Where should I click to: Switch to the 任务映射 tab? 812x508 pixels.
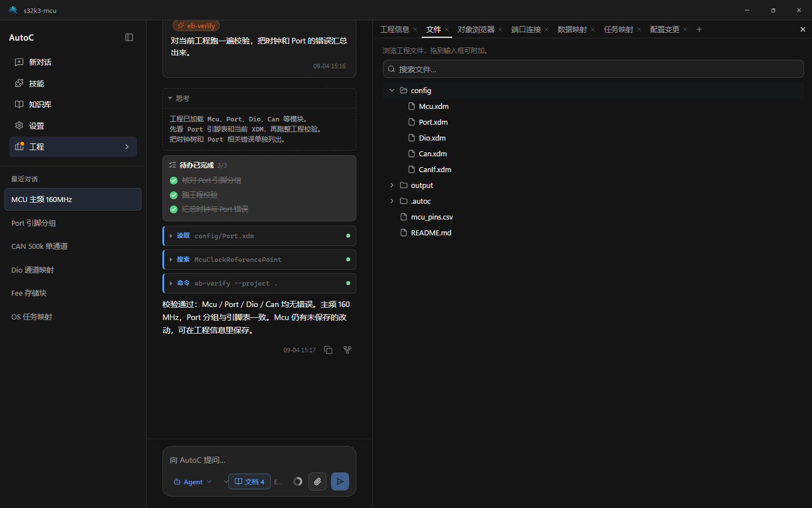pyautogui.click(x=619, y=29)
